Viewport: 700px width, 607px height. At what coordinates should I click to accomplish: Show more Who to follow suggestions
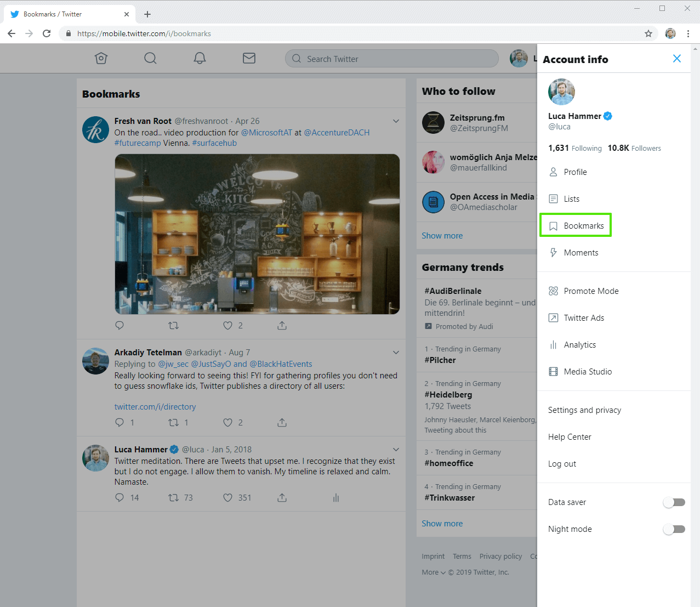[x=442, y=236]
